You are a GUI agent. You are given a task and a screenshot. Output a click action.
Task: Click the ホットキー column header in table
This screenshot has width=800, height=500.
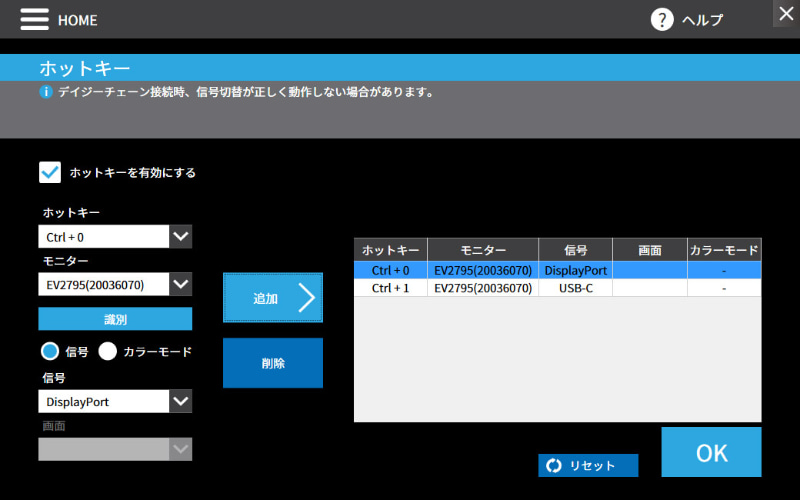tap(391, 250)
